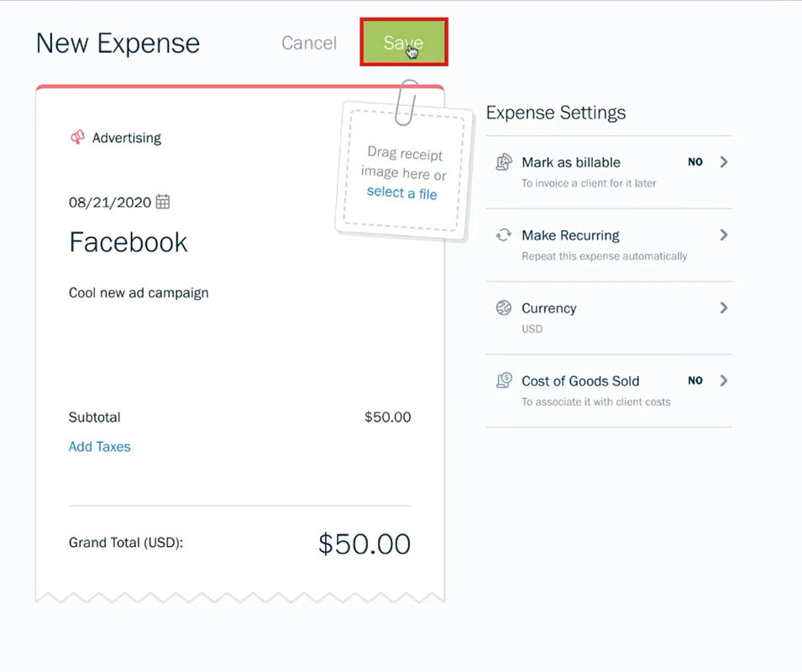Edit the 'Cool new ad campaign' description
This screenshot has width=802, height=672.
139,293
